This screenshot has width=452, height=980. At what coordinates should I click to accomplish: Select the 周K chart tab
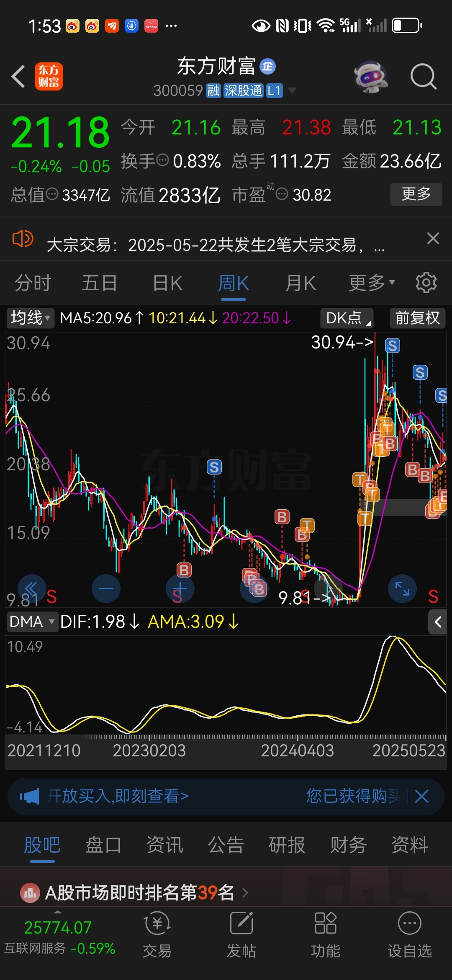click(233, 283)
